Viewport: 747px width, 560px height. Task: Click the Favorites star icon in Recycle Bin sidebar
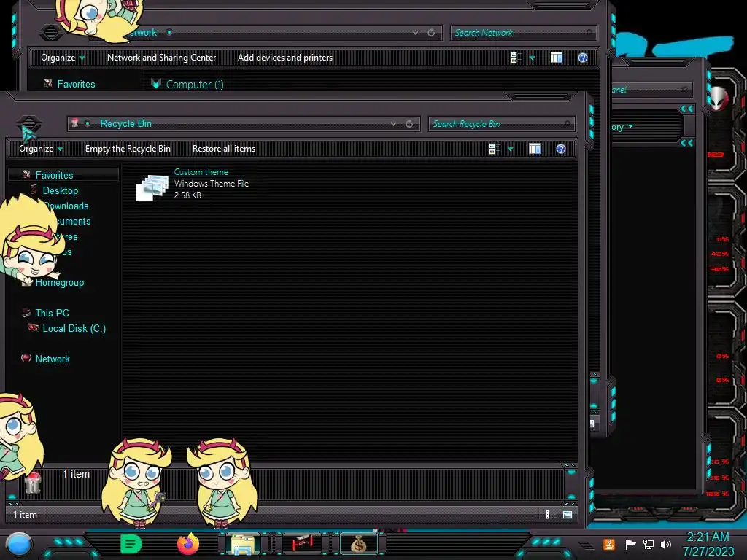pos(26,175)
